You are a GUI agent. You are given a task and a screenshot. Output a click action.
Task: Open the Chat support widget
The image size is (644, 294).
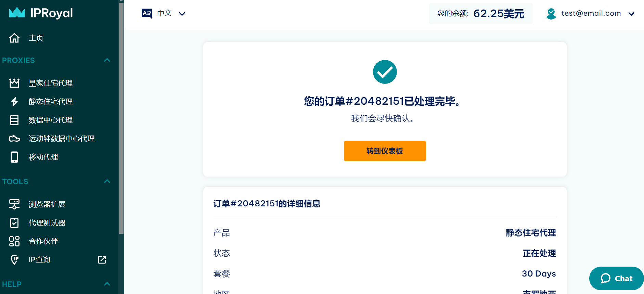616,279
